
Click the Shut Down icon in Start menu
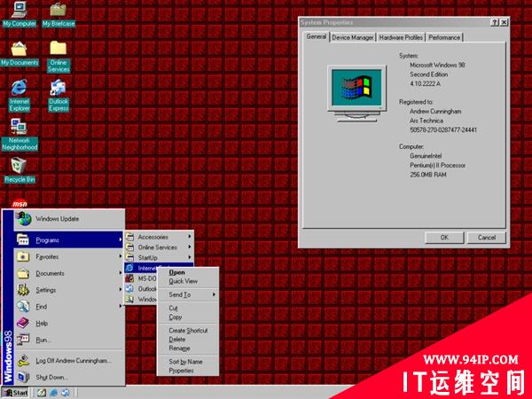(x=23, y=377)
